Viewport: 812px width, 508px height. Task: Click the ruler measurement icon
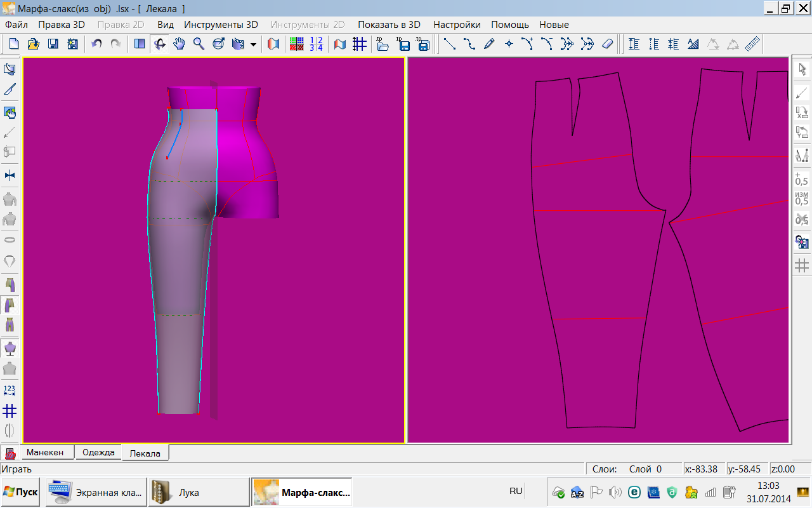752,44
